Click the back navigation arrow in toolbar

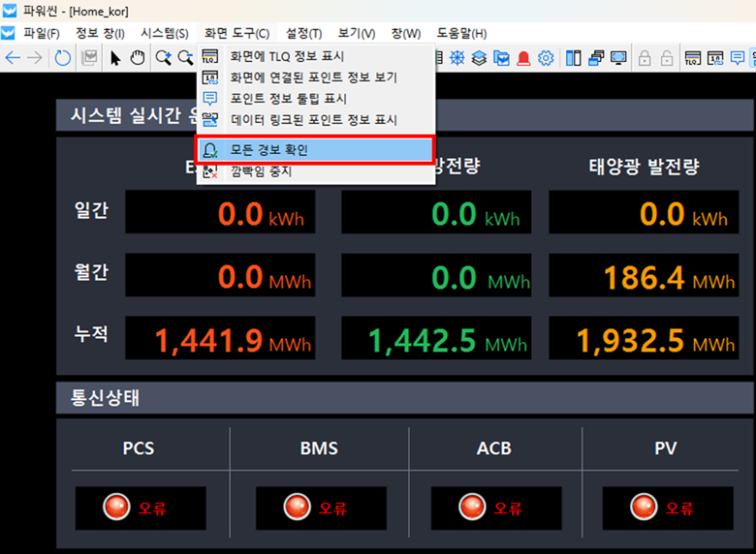click(13, 58)
